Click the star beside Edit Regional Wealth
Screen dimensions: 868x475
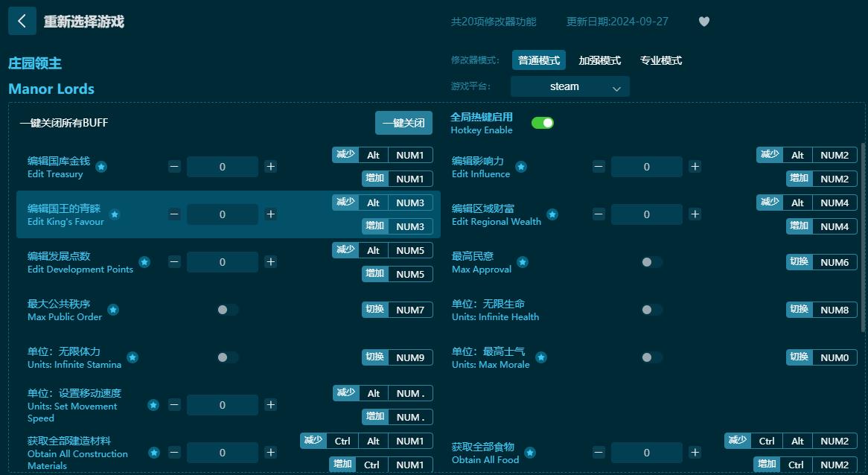tap(552, 215)
